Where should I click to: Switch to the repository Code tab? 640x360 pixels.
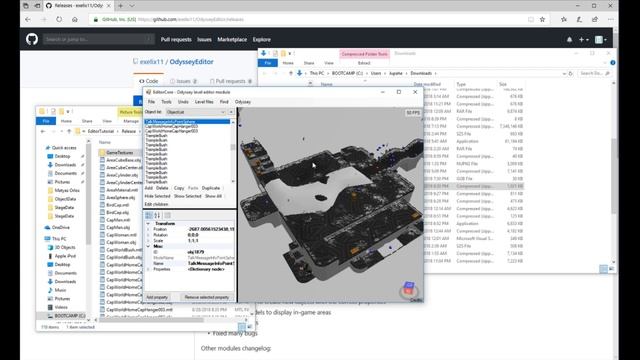(x=149, y=81)
